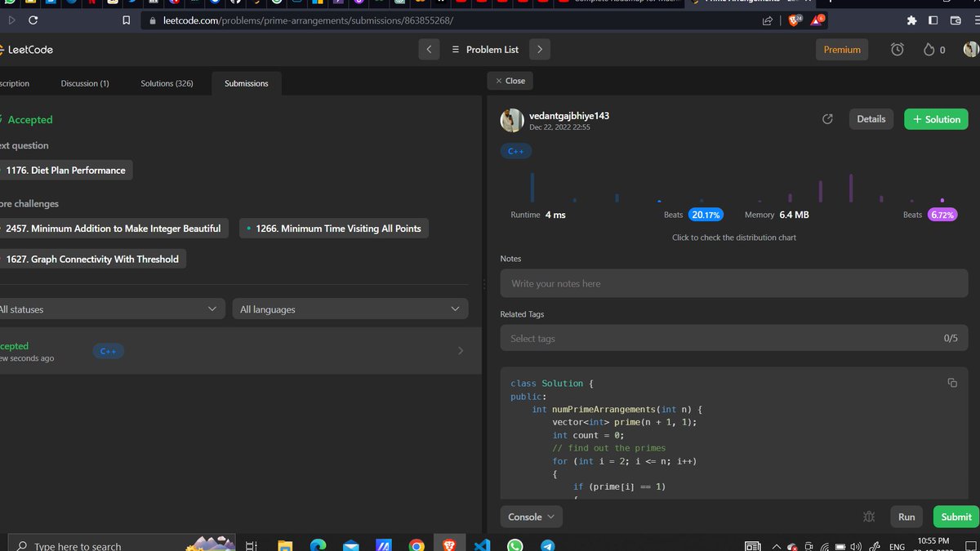980x551 pixels.
Task: Open 1176. Diet Plan Performance
Action: (65, 171)
